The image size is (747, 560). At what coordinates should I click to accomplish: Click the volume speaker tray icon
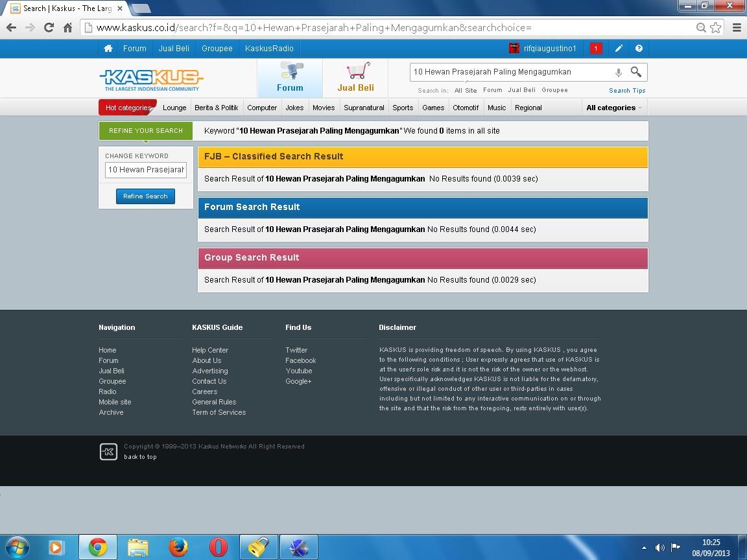tap(659, 548)
